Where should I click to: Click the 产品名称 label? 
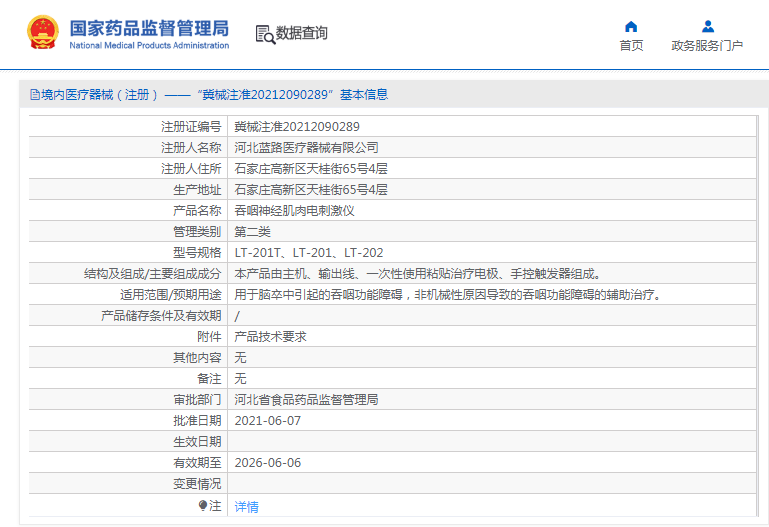(197, 211)
